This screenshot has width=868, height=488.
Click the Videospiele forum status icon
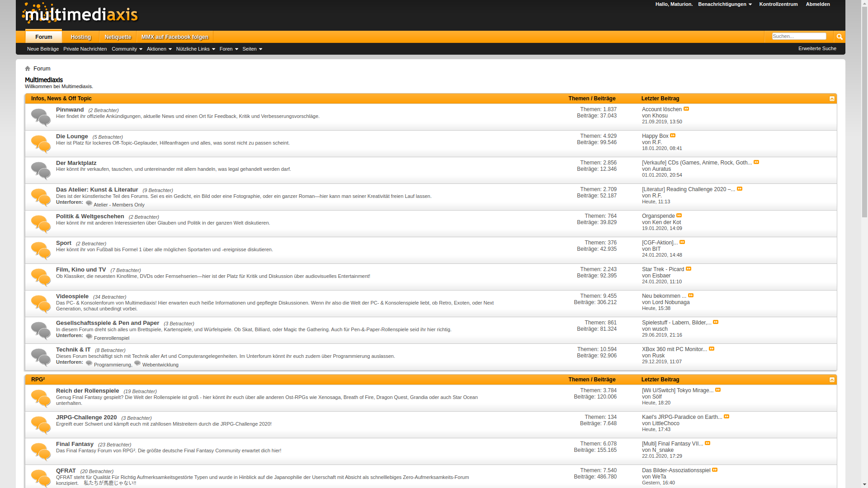pyautogui.click(x=41, y=304)
